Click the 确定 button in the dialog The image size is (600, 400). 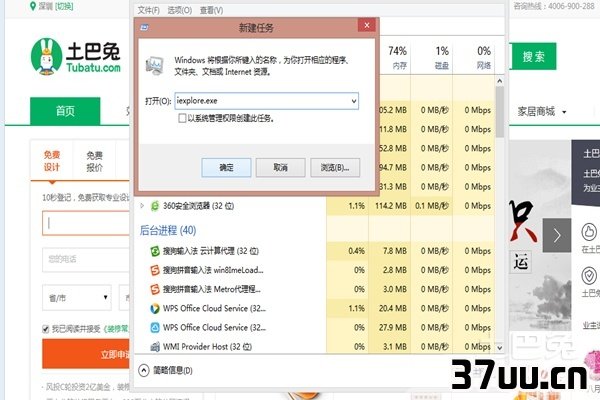point(226,168)
